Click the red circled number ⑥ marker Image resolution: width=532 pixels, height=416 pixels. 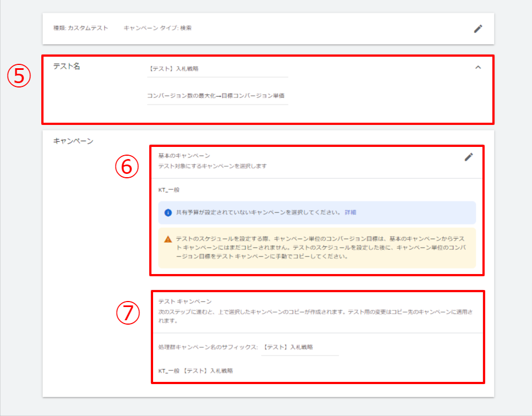(127, 167)
